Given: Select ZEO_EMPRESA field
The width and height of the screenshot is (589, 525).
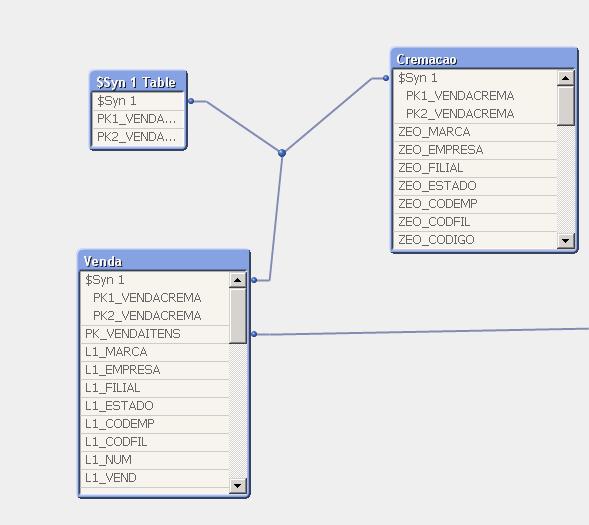Looking at the screenshot, I should [475, 150].
